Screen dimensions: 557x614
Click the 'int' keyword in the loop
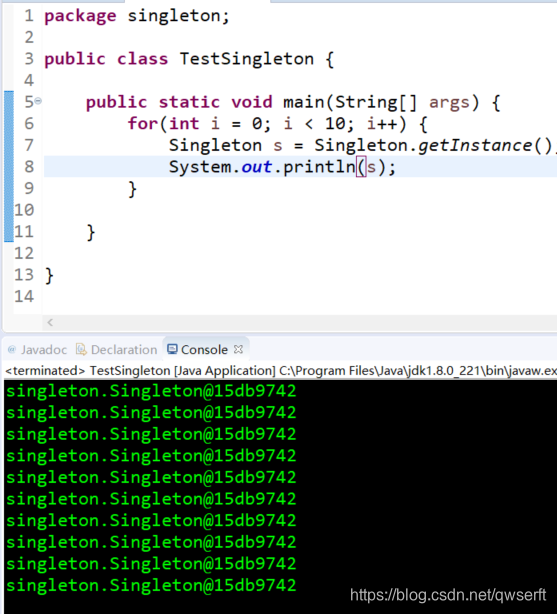(184, 124)
